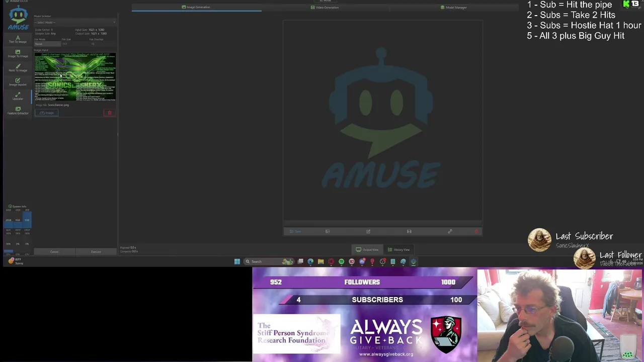Open the weather widget showing Sunny
Screen dimensions: 644x362
[16, 261]
